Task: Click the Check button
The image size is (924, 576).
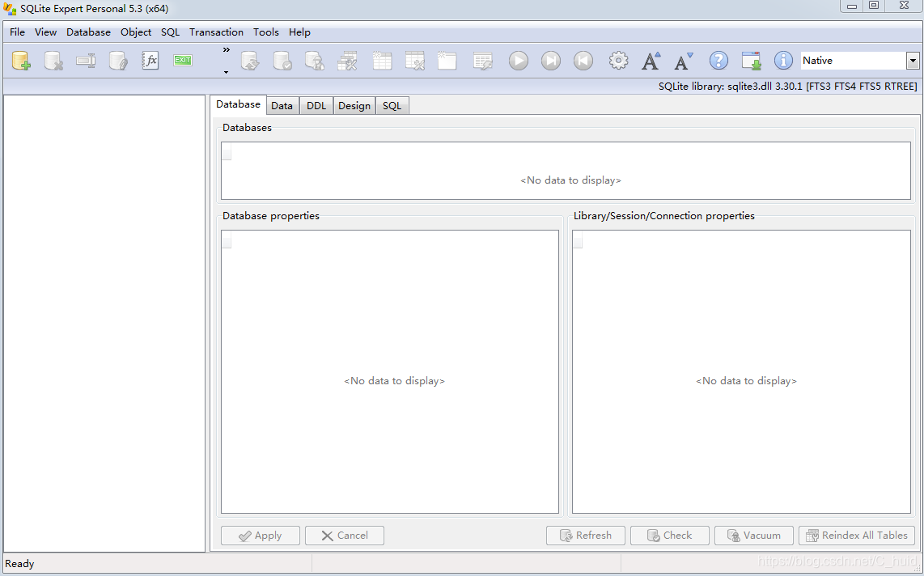Action: (x=670, y=536)
